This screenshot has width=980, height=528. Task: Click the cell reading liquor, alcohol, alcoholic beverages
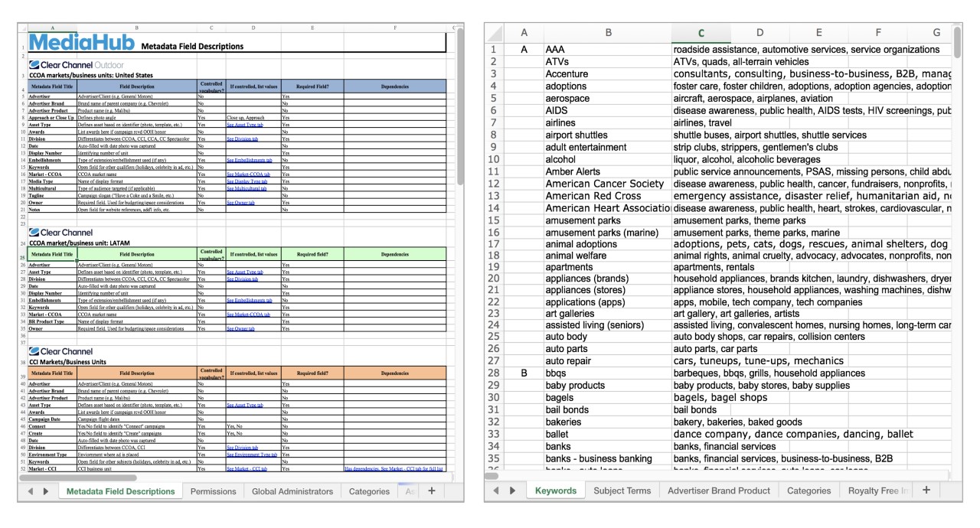pyautogui.click(x=746, y=160)
